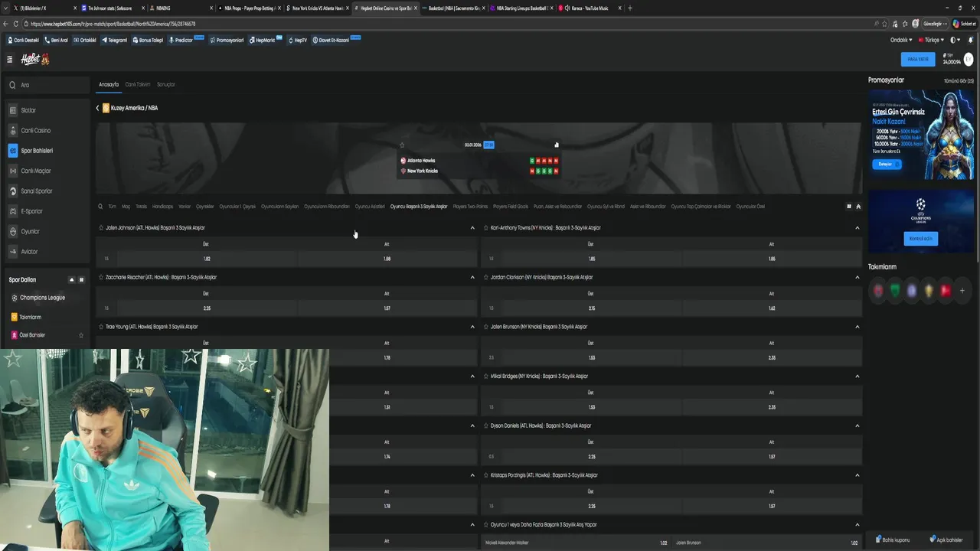Star the Jalen Brunson market
This screenshot has width=980, height=551.
coord(486,327)
